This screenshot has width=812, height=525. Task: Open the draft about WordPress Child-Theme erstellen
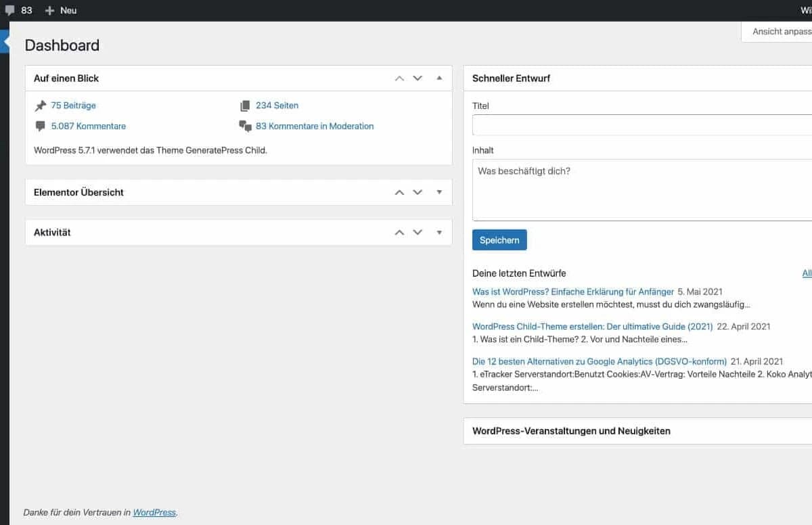point(592,326)
